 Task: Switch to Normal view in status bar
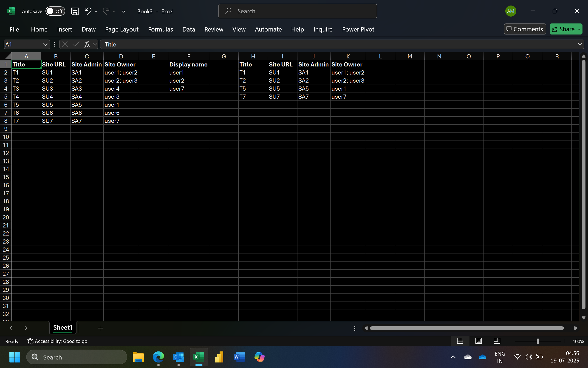point(460,341)
